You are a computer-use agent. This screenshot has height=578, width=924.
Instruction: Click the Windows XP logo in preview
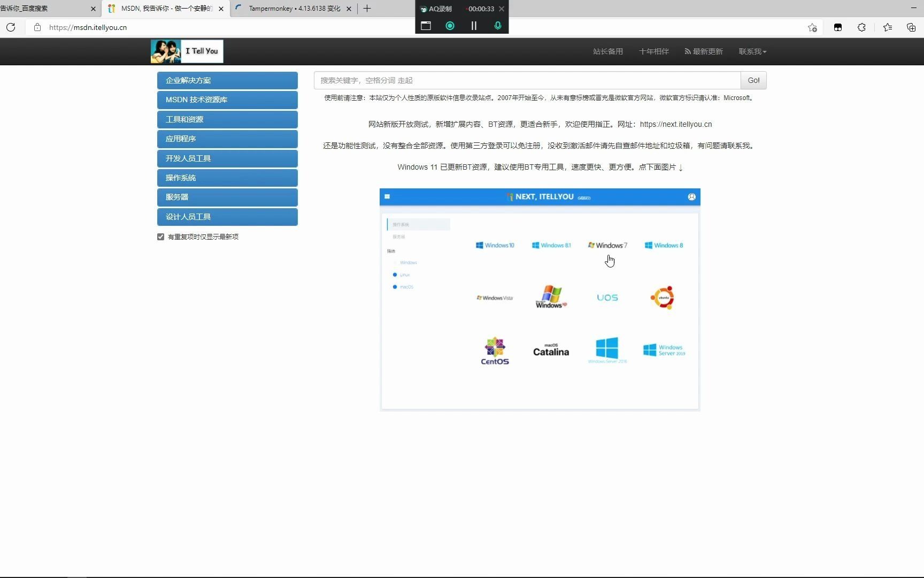tap(551, 297)
